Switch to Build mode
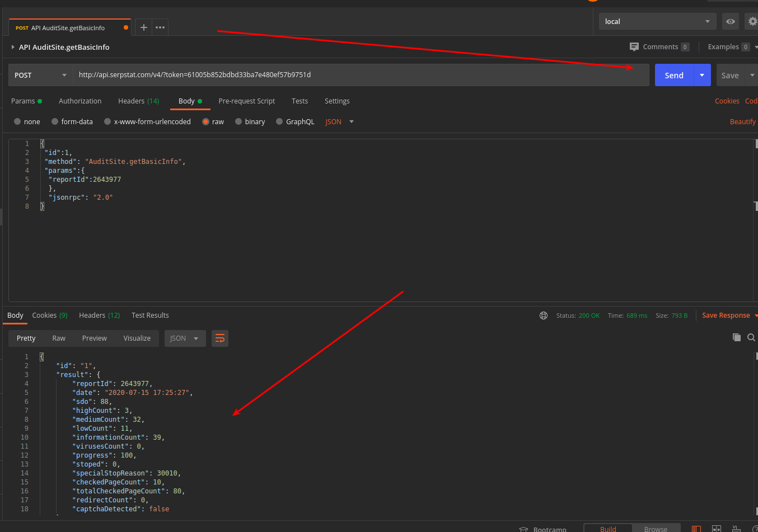 [x=608, y=529]
